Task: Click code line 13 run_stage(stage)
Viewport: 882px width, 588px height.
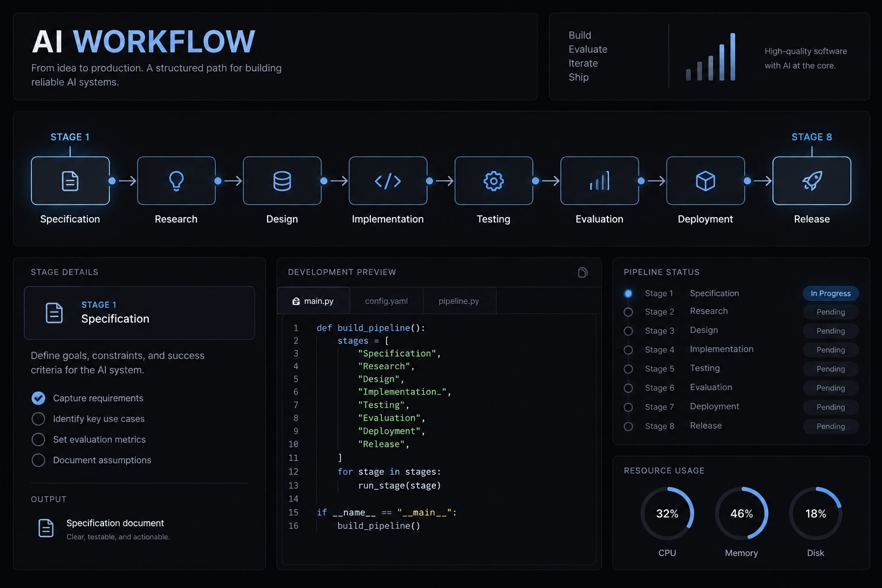Action: coord(400,485)
